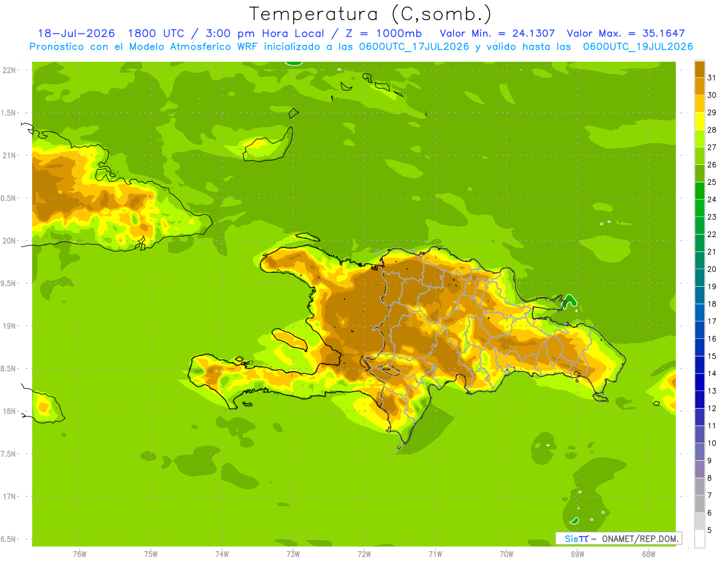Pick the blue swatch between legend 15 and 16

tap(699, 347)
